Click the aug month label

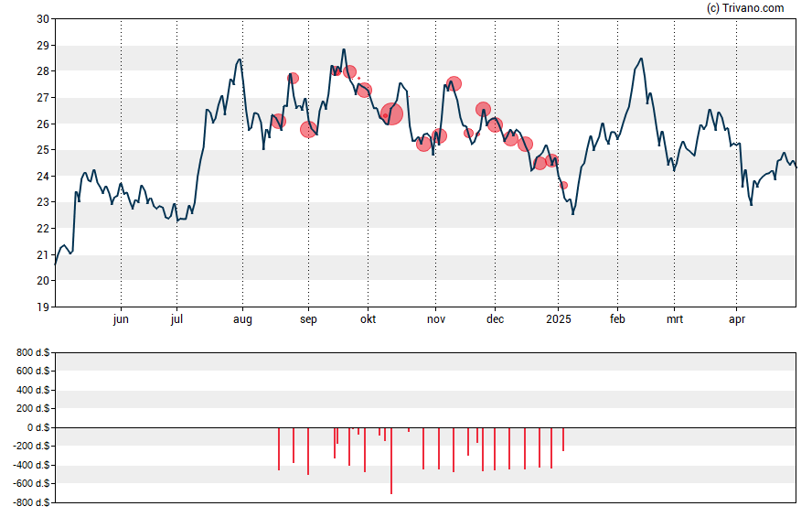[x=242, y=319]
